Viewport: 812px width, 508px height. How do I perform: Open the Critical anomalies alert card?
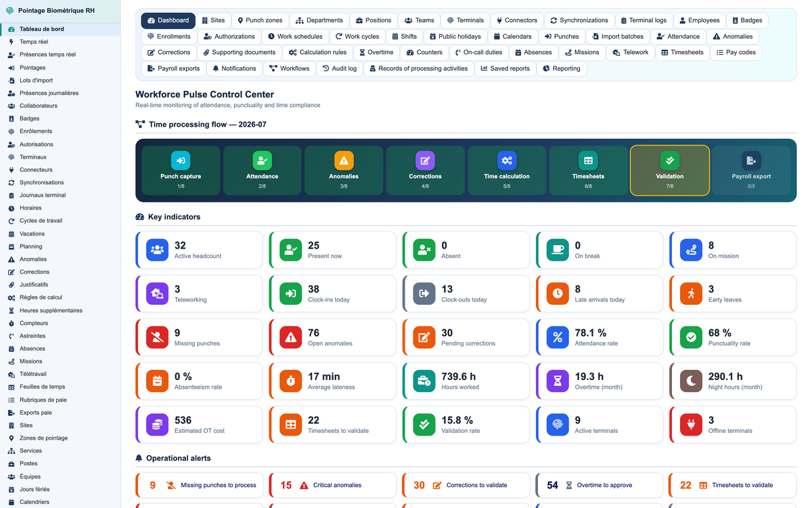tap(332, 485)
